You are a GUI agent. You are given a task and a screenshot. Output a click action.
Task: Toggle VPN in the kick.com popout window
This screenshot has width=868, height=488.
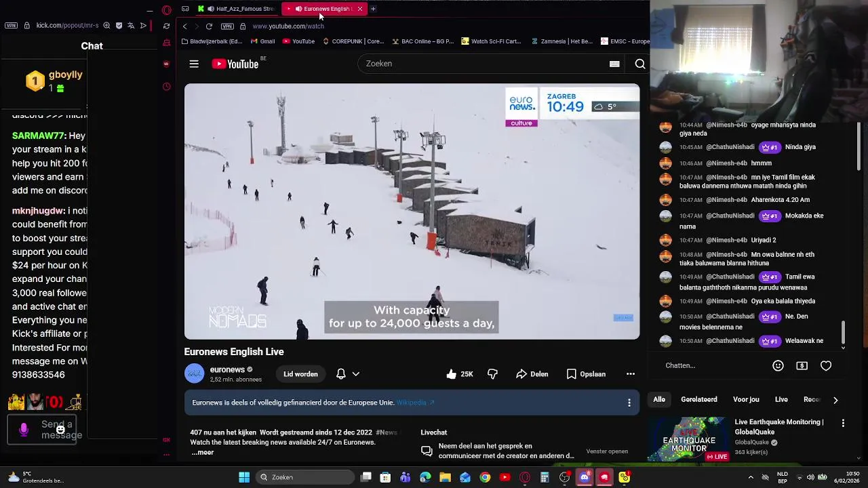point(11,26)
